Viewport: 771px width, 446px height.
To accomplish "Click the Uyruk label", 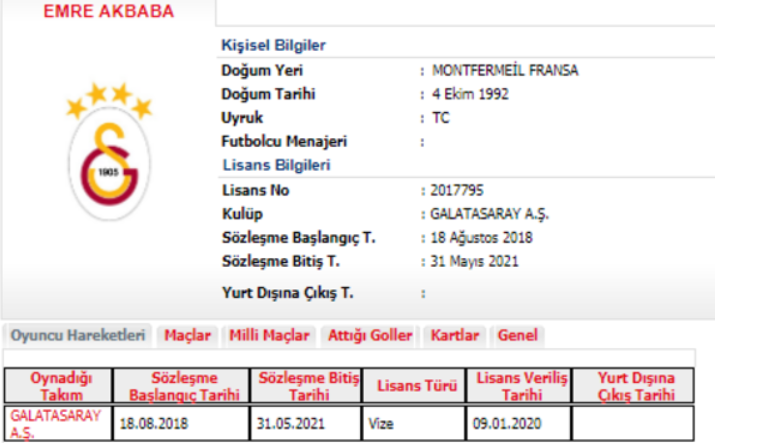I will [242, 118].
